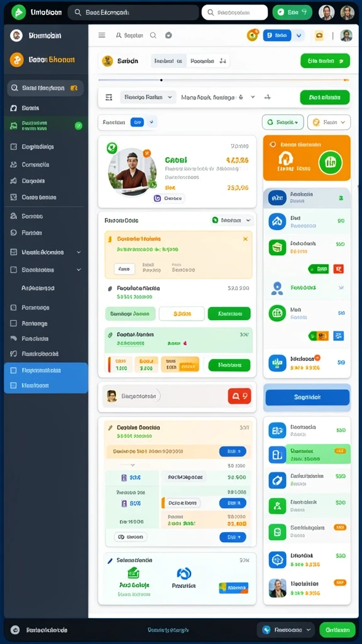Viewport: 362px width, 644px height.
Task: Switch to the second tab beside profile name
Action: [x=207, y=61]
